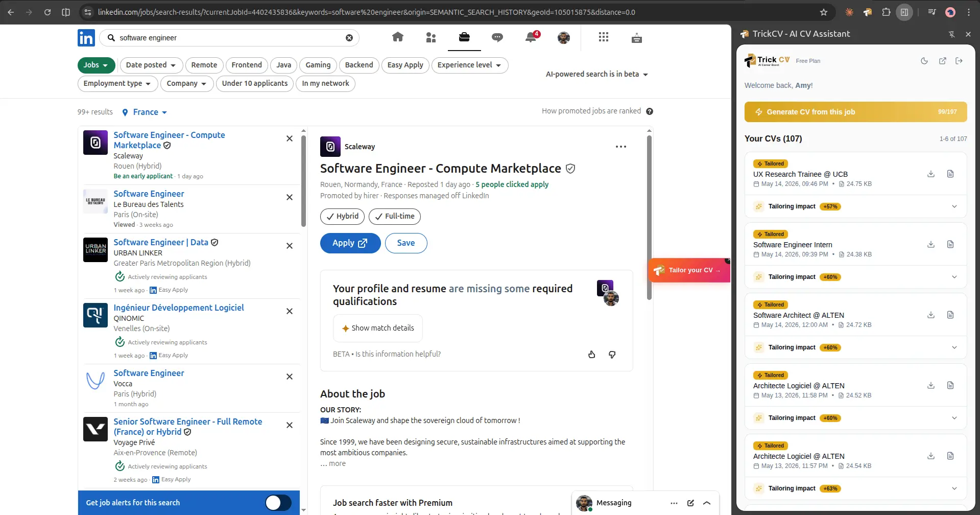Open Messaging speech bubble icon in navbar
This screenshot has width=980, height=515.
[x=497, y=37]
